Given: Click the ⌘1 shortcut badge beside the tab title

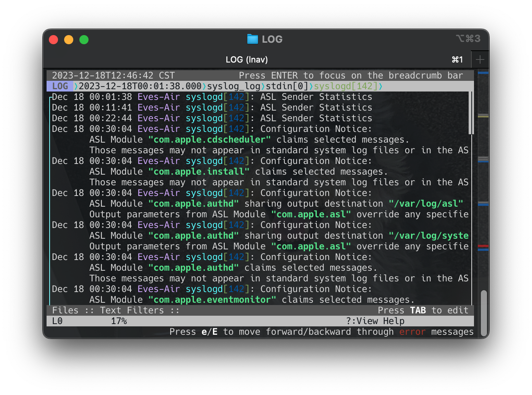Looking at the screenshot, I should click(457, 59).
